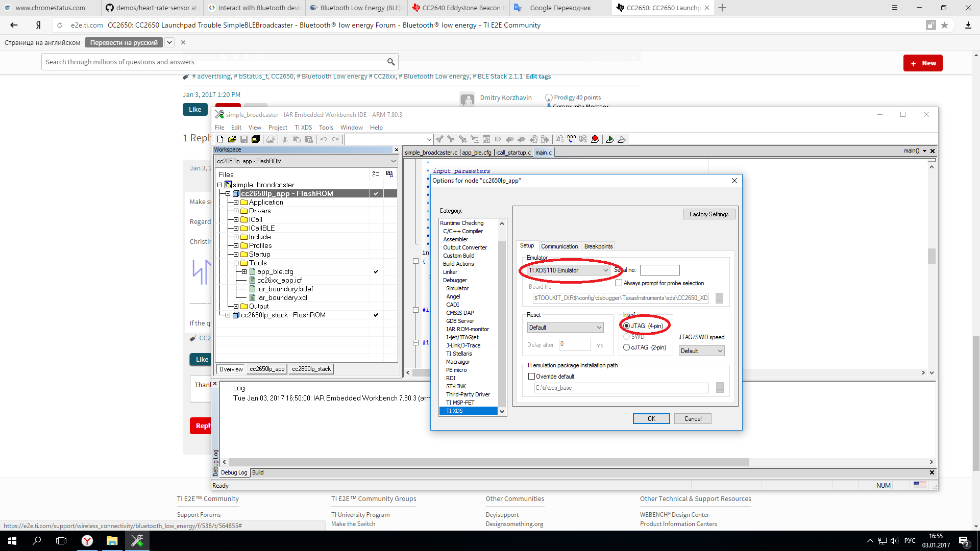Click the Factory Settings button
Screen dimensions: 980x551
[x=708, y=214]
